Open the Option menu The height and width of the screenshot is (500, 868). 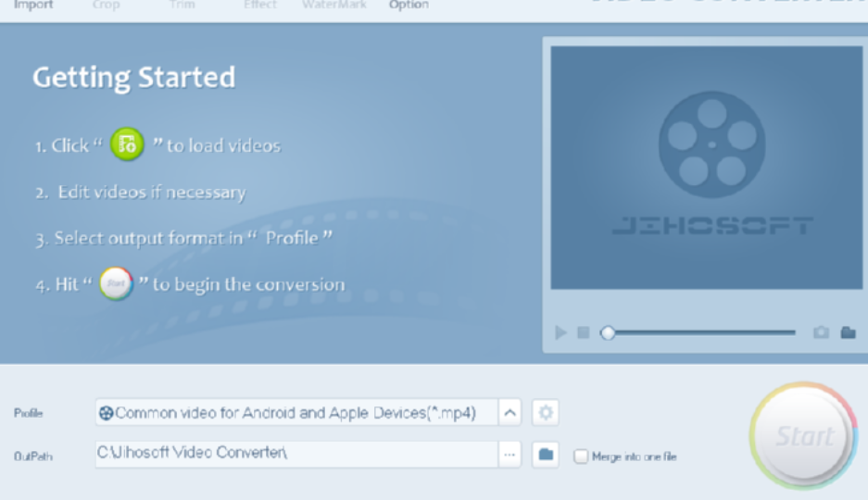point(409,5)
